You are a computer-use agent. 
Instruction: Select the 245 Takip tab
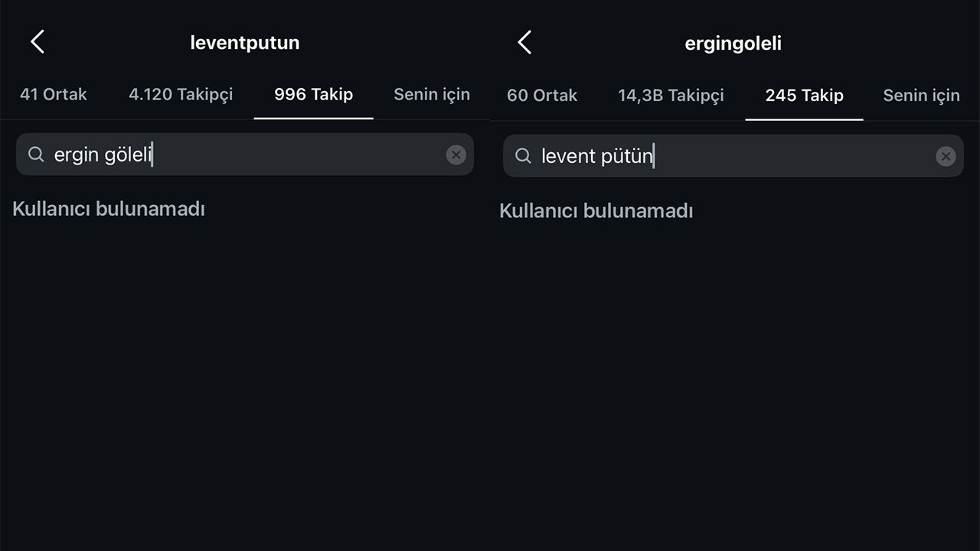pos(804,96)
